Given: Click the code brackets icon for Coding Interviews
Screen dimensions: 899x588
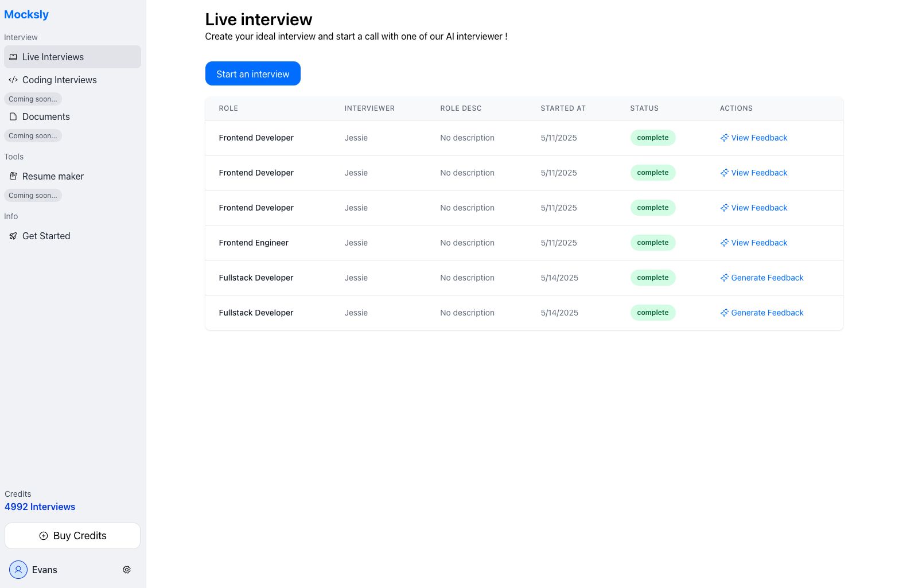Looking at the screenshot, I should (13, 80).
